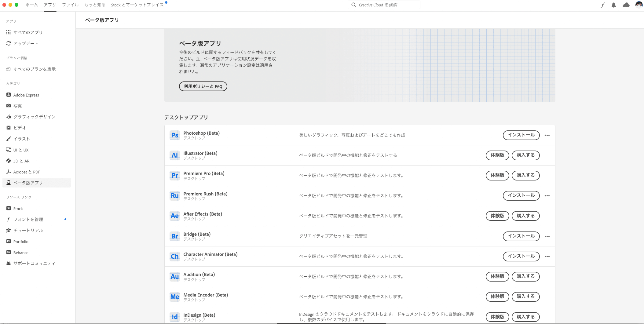Select イラスト category

pyautogui.click(x=37, y=139)
